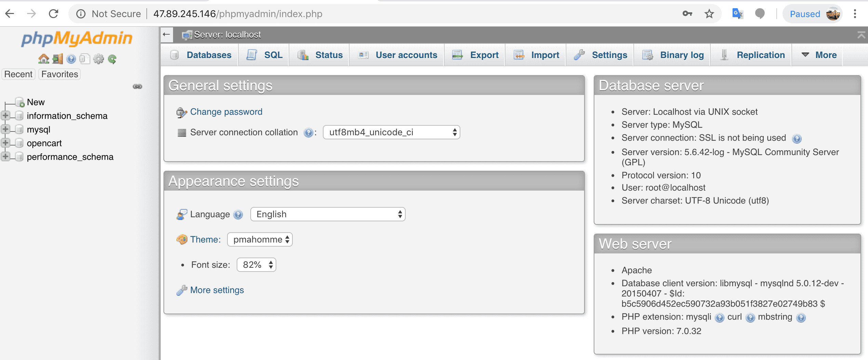Screen dimensions: 868x360
Task: Open the phpMyAdmin documentation help icon
Action: coord(71,59)
